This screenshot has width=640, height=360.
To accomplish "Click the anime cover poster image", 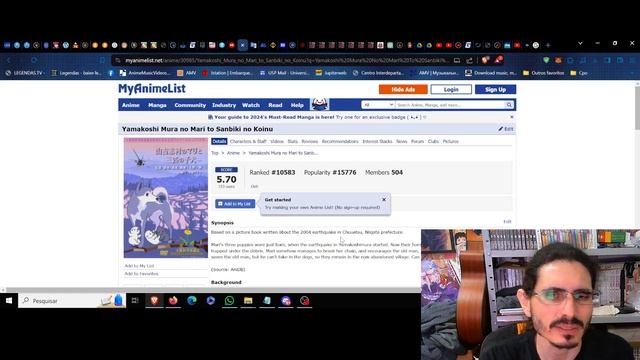I will pyautogui.click(x=166, y=198).
